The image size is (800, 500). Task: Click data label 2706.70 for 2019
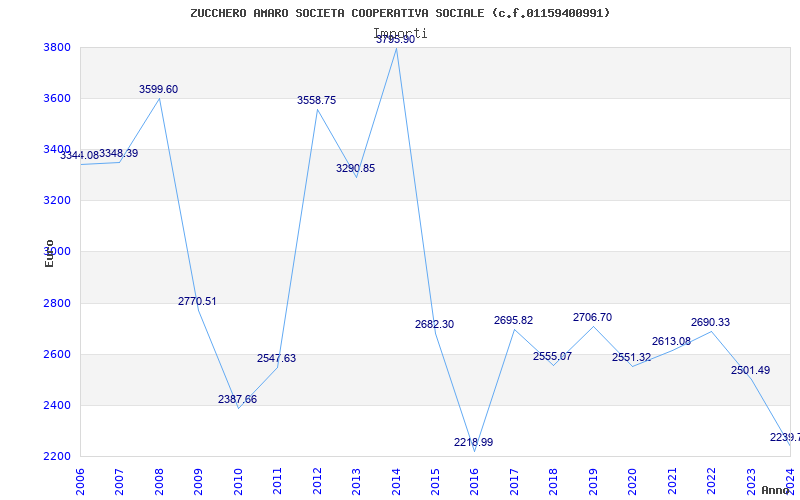pyautogui.click(x=592, y=317)
